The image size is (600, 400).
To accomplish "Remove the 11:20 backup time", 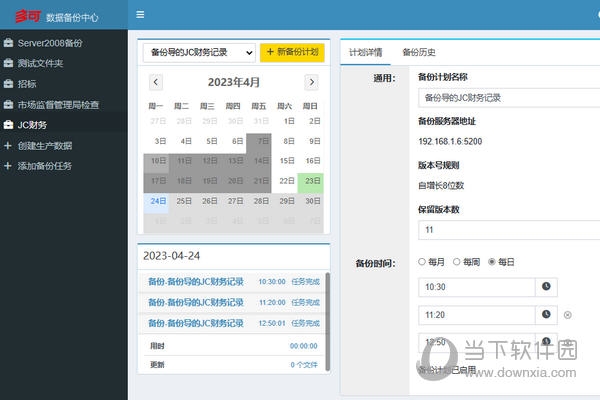I will point(567,315).
